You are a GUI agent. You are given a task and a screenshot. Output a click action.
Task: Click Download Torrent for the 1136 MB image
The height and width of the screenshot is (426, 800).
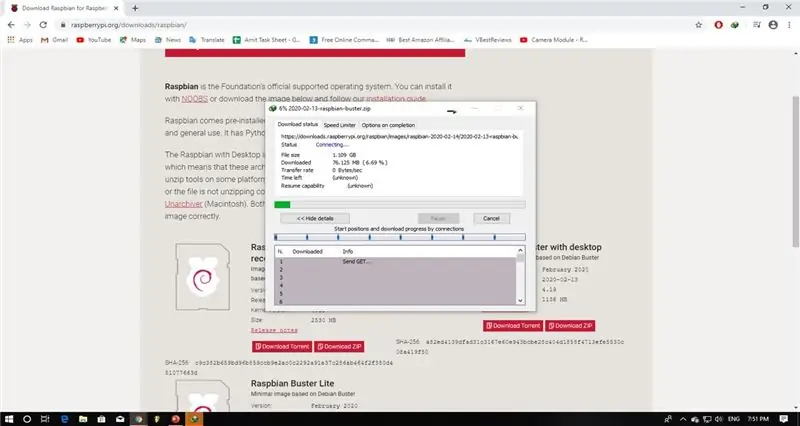click(x=513, y=325)
